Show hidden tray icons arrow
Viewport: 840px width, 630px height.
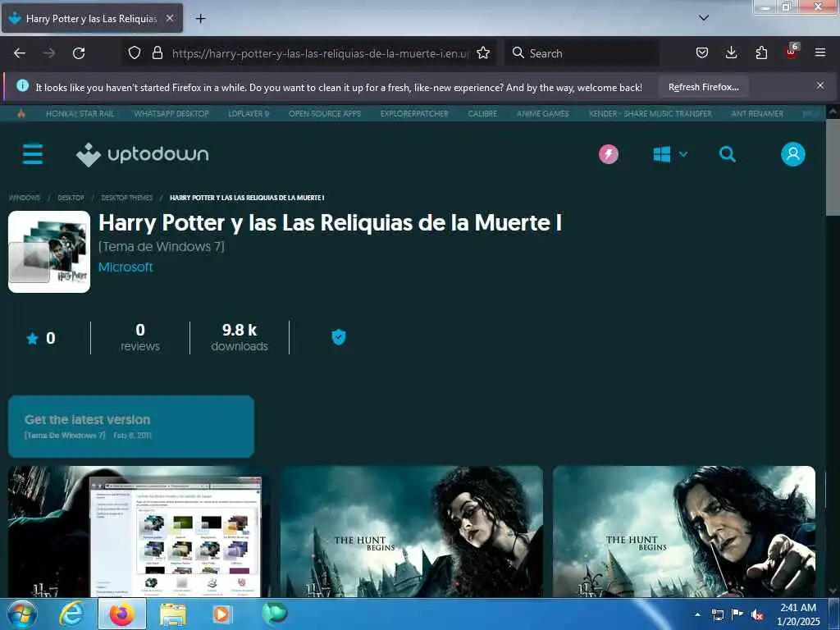(x=697, y=614)
